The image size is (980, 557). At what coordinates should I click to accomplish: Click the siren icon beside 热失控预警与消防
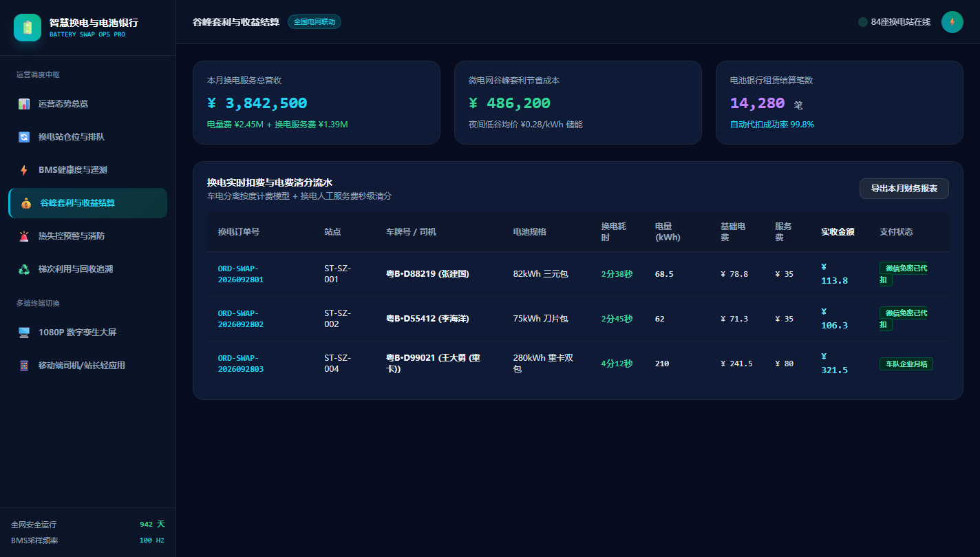(x=24, y=236)
